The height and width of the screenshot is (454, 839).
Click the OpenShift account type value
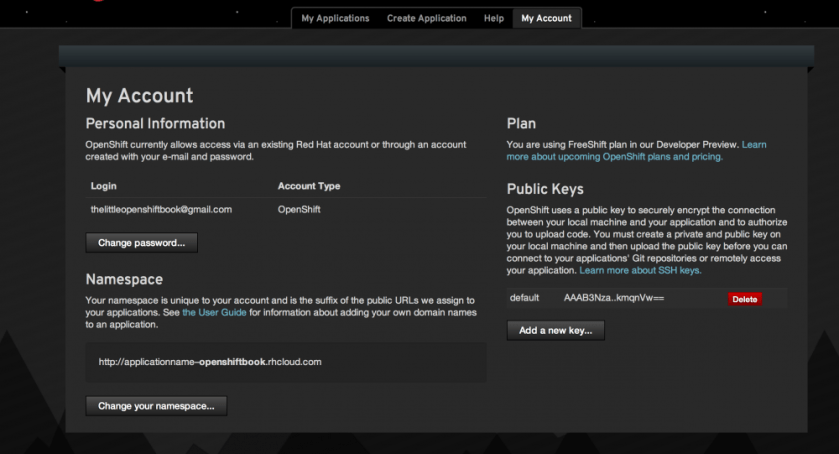[x=300, y=209]
